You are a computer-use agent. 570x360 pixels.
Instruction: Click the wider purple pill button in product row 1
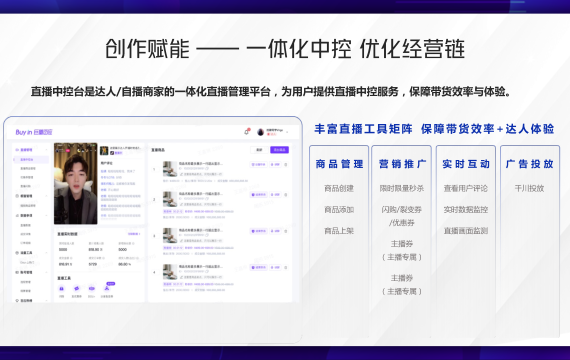258,164
